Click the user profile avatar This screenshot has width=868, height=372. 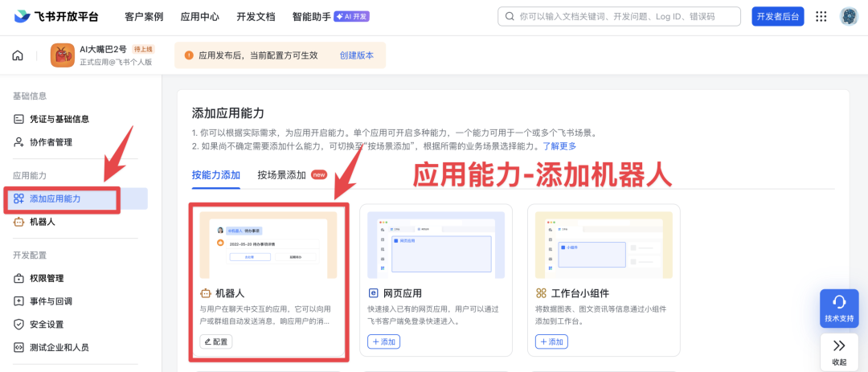(x=849, y=16)
